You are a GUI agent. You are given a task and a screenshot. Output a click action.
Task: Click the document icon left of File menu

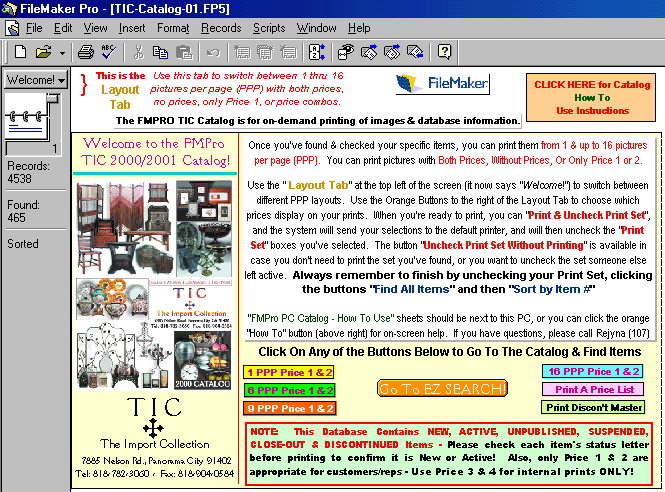(12, 28)
